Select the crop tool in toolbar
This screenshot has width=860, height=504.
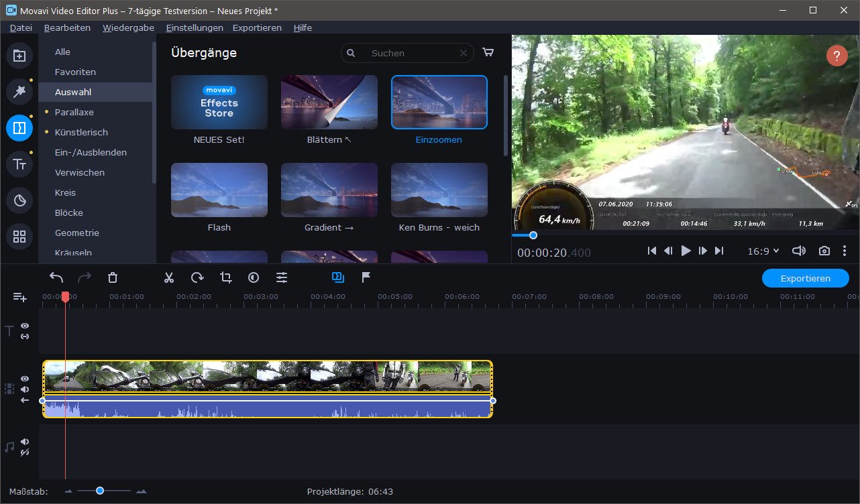(225, 277)
